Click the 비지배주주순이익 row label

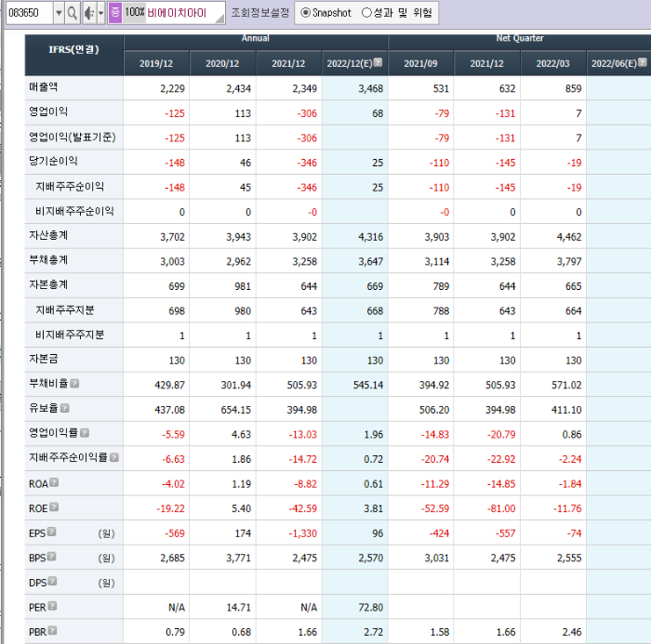tap(74, 211)
